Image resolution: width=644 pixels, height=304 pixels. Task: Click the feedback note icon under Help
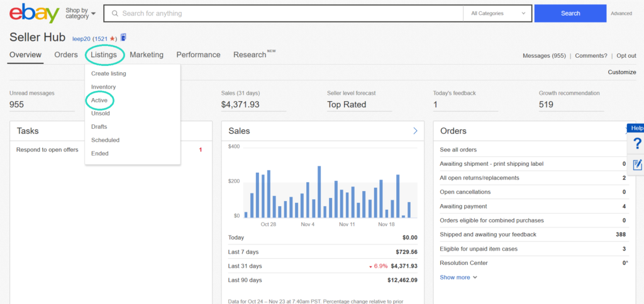pyautogui.click(x=638, y=165)
